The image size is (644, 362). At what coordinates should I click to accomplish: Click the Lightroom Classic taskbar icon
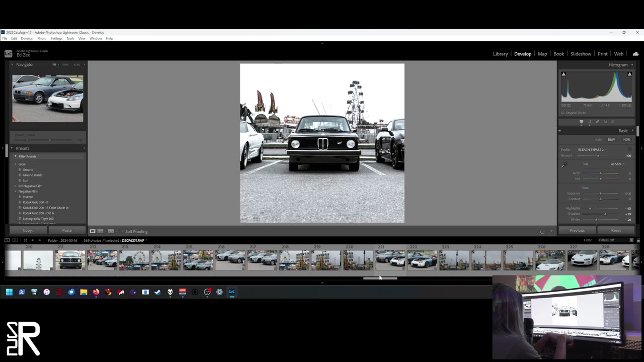coord(232,292)
